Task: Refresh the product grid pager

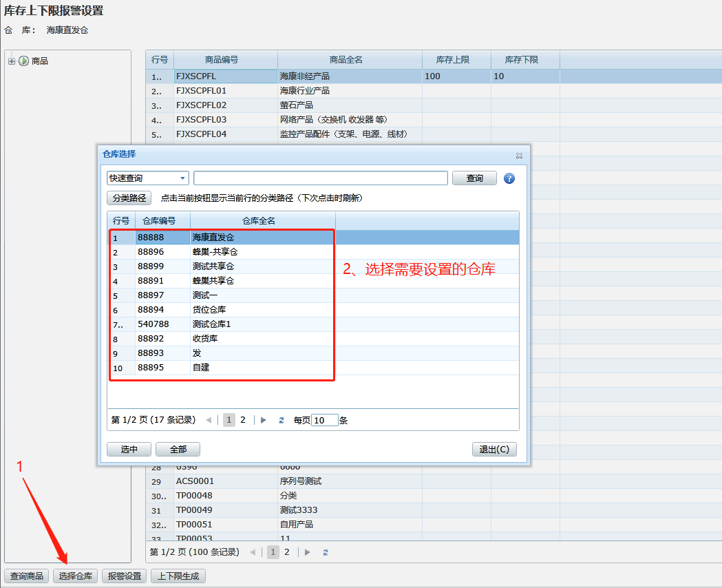Action: coord(326,552)
